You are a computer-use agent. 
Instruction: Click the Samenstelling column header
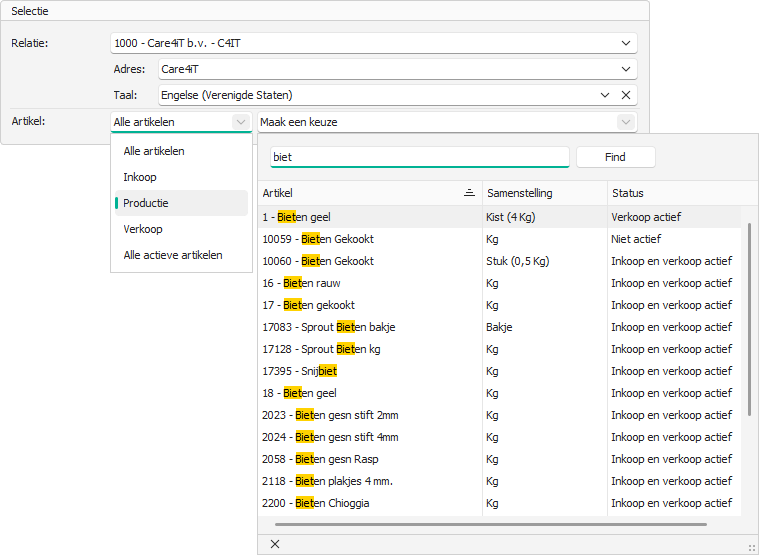pos(520,193)
